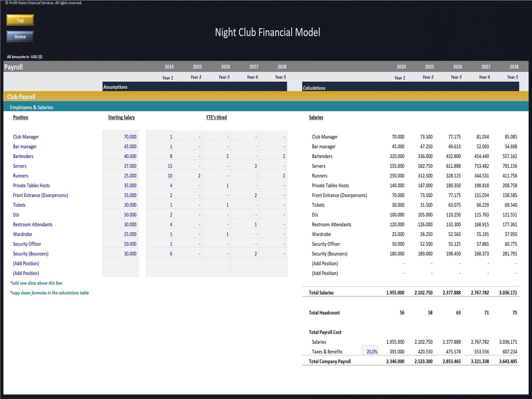Click the Security (Bouncers) position label
This screenshot has width=532, height=399.
coord(31,254)
